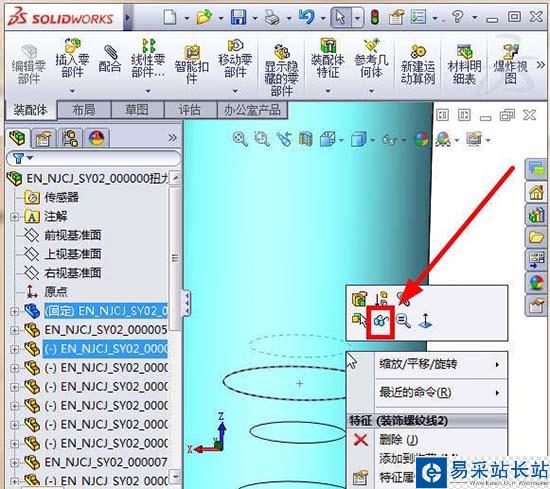This screenshot has width=550, height=489.
Task: Click New Motion Study (新建运动算例)
Action: pos(418,64)
